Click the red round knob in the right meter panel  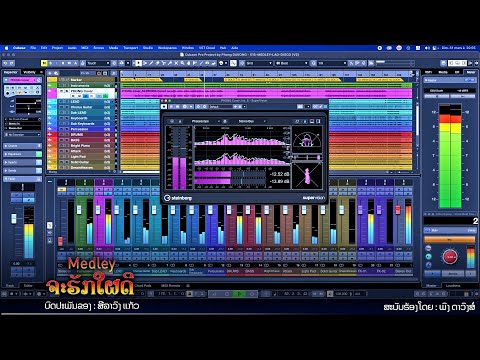(450, 257)
